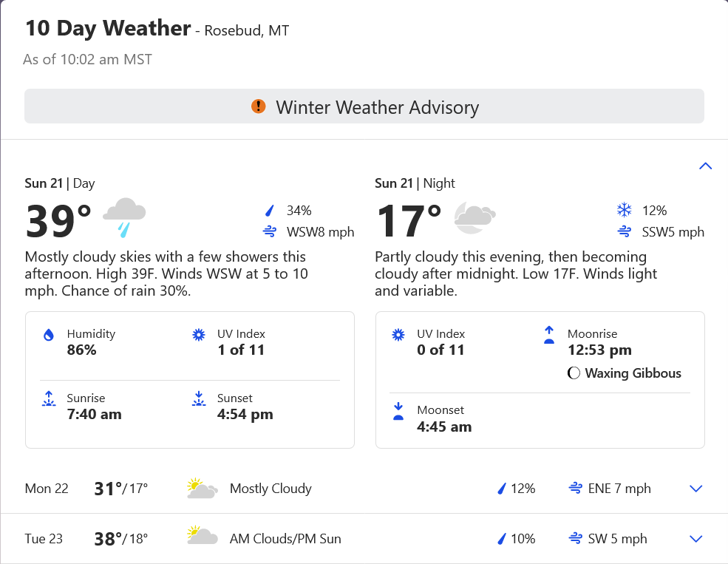Click the Tue 23 AM Clouds/PM Sun label
The image size is (728, 564).
[285, 539]
